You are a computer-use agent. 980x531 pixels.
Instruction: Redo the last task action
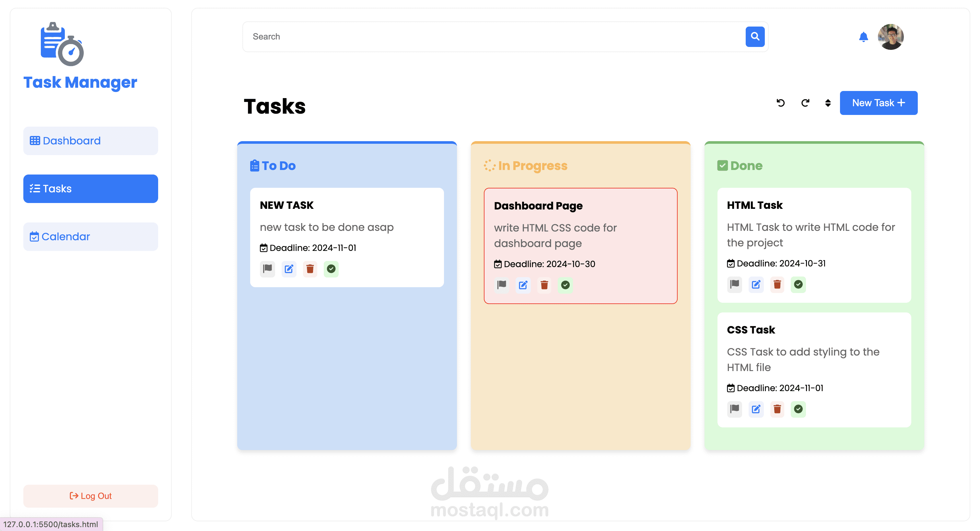tap(805, 103)
